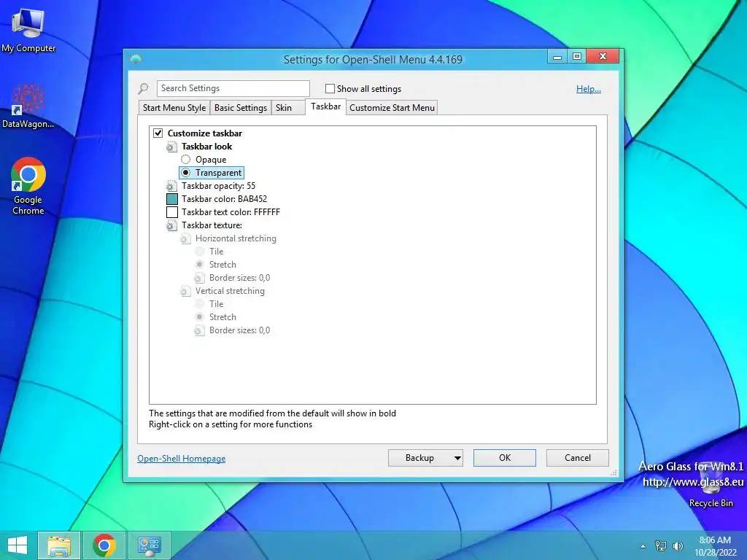Select the Transparent radio button
This screenshot has height=560, width=747.
[186, 172]
